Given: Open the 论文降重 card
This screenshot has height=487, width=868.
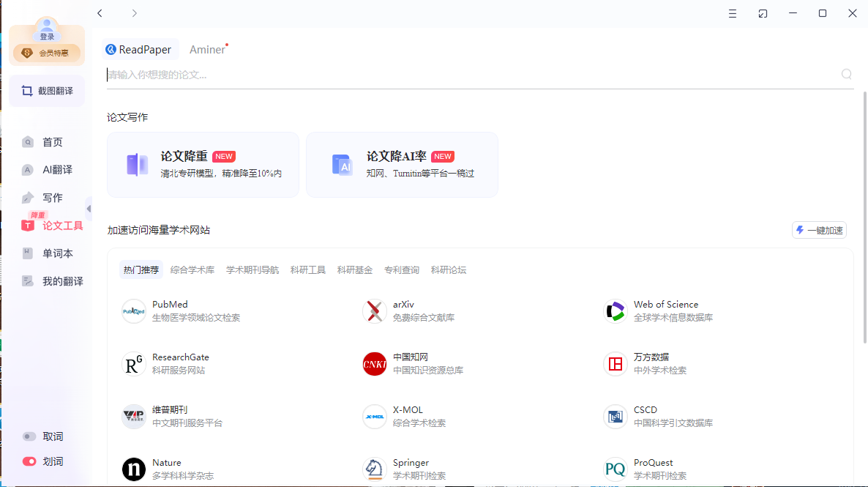Looking at the screenshot, I should click(203, 165).
